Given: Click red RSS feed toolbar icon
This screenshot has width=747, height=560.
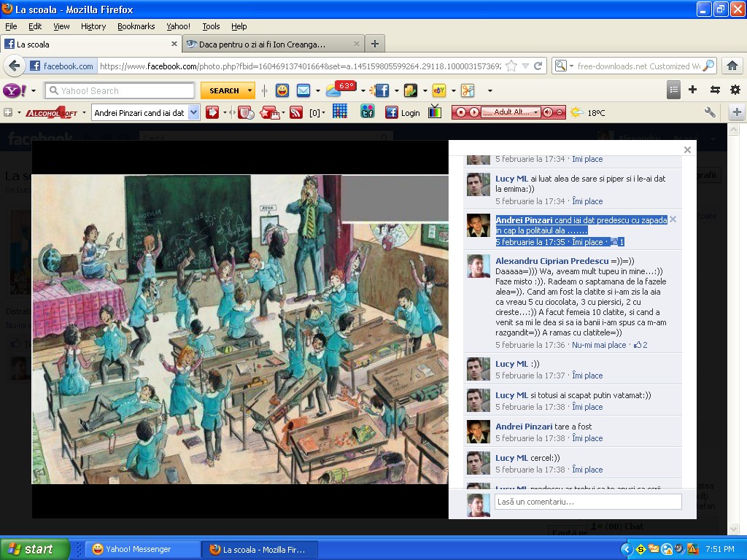Looking at the screenshot, I should pyautogui.click(x=296, y=113).
